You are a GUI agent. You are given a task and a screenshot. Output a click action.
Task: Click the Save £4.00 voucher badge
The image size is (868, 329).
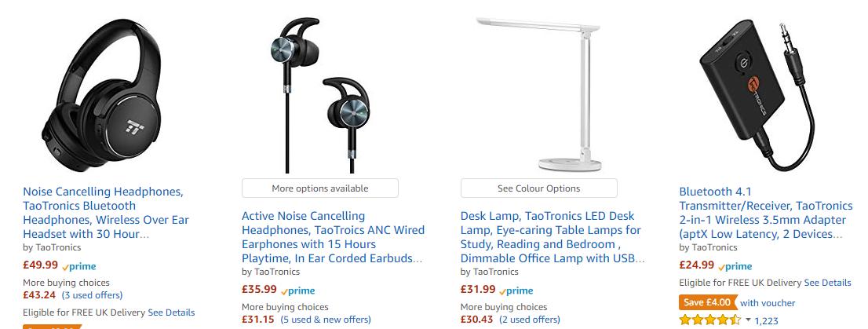point(706,302)
